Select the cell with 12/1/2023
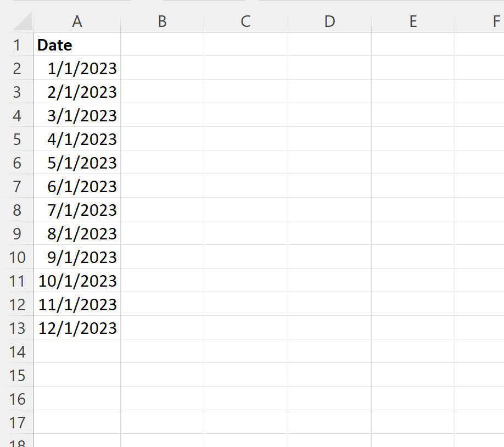 pyautogui.click(x=77, y=328)
